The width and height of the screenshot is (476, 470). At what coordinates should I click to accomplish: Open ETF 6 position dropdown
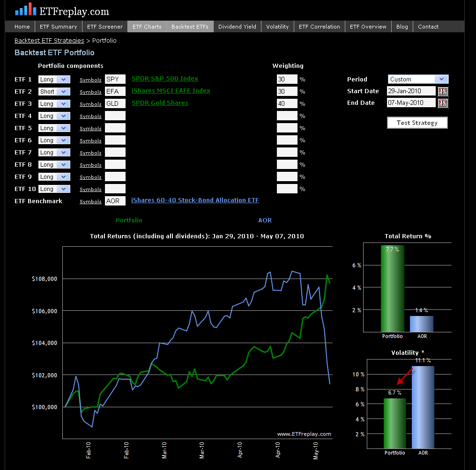pos(54,140)
